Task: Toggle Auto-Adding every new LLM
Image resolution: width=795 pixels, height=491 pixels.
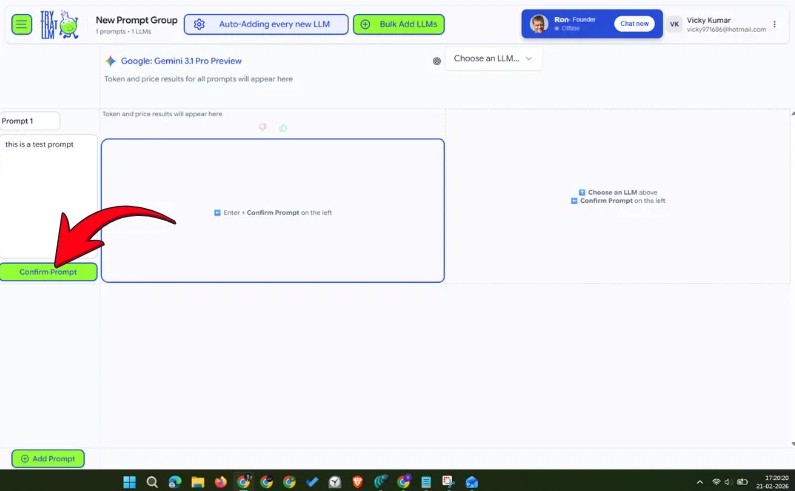Action: tap(266, 24)
